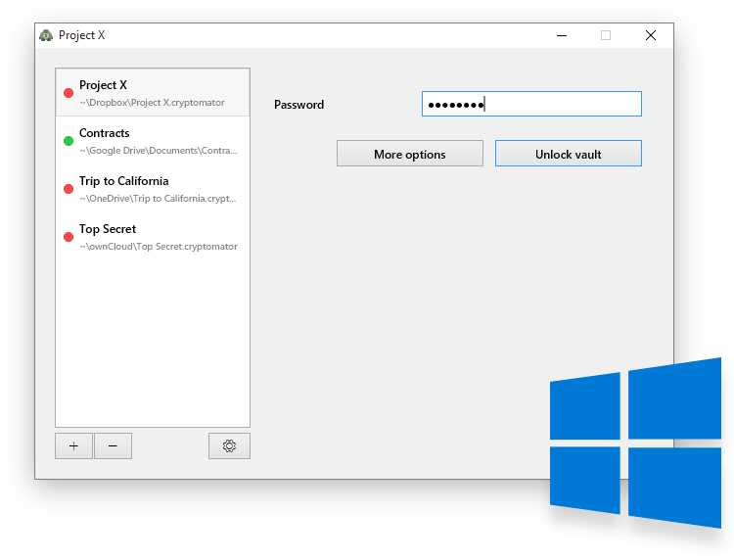Screen dimensions: 734x560
Task: Click green unlocked status dot for Contracts
Action: (69, 141)
